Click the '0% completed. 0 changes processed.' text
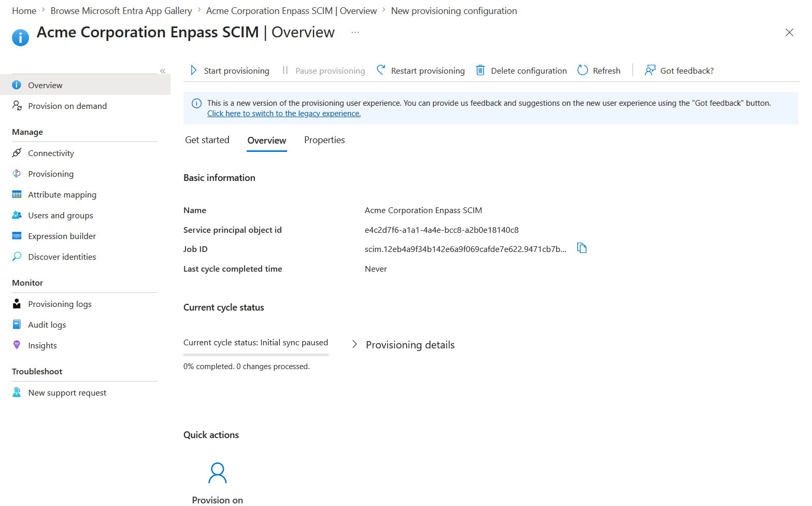Image resolution: width=812 pixels, height=506 pixels. 247,366
